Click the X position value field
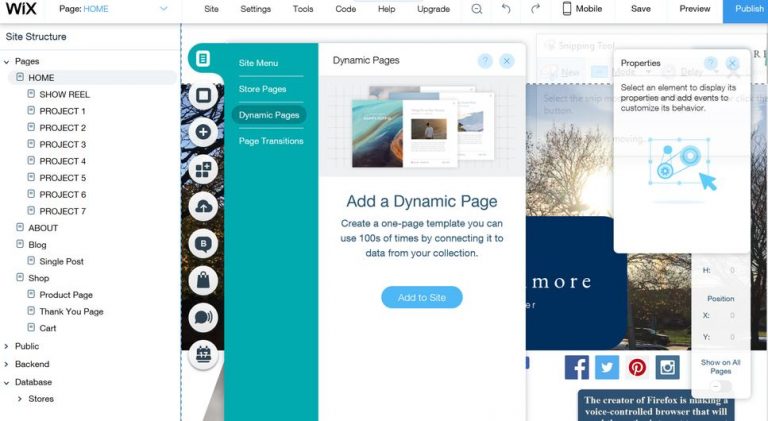The image size is (768, 421). click(x=732, y=316)
